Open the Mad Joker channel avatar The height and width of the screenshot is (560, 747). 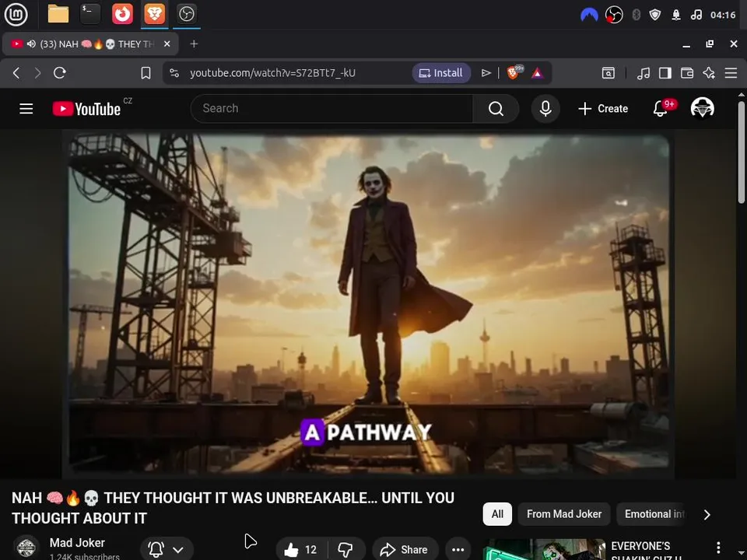[26, 548]
